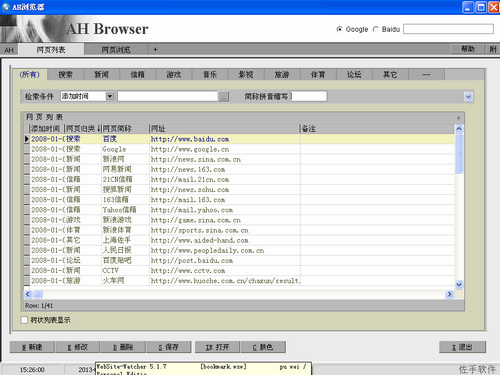500x375 pixels.
Task: Select the 21CN信箱 row
Action: 239,179
